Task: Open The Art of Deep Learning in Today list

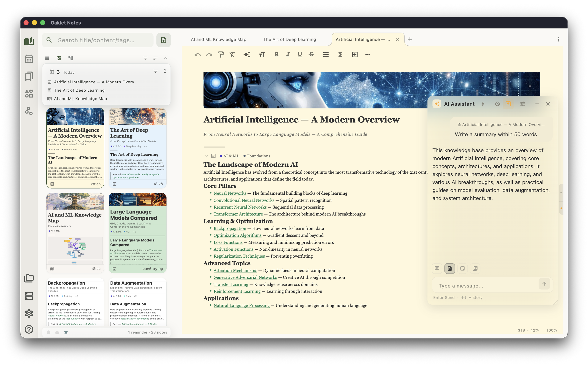Action: coord(79,90)
